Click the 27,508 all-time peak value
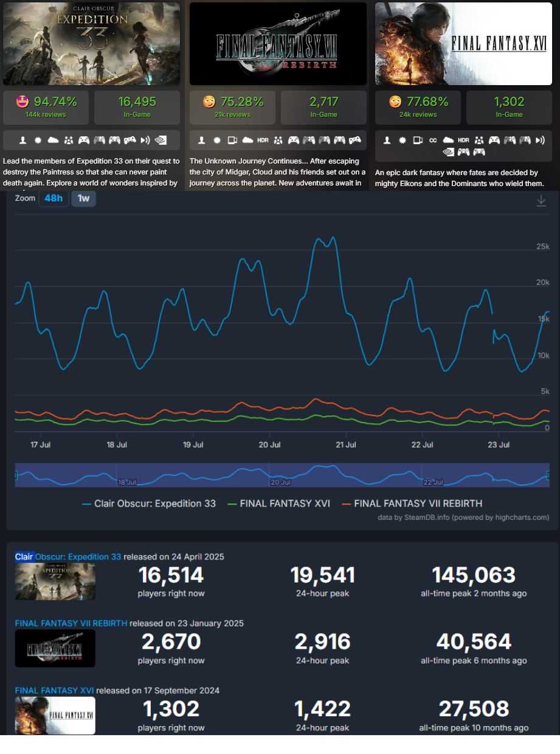The height and width of the screenshot is (754, 560). [x=474, y=709]
